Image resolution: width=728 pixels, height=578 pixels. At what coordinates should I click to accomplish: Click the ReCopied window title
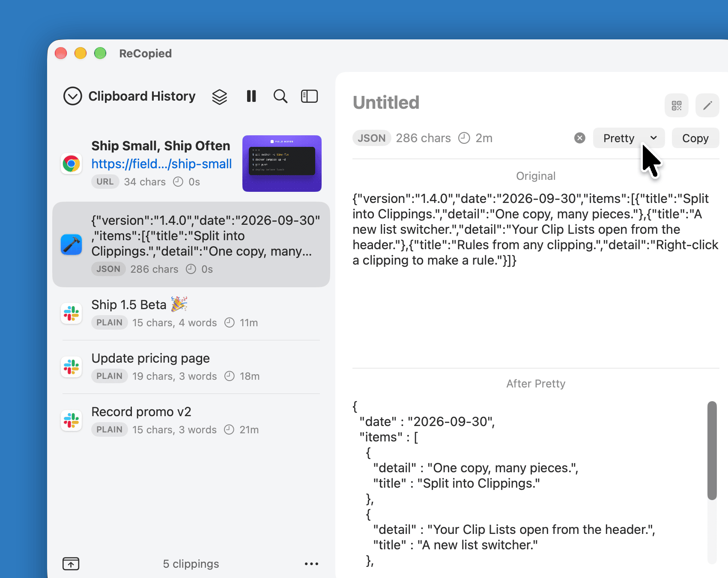[146, 54]
